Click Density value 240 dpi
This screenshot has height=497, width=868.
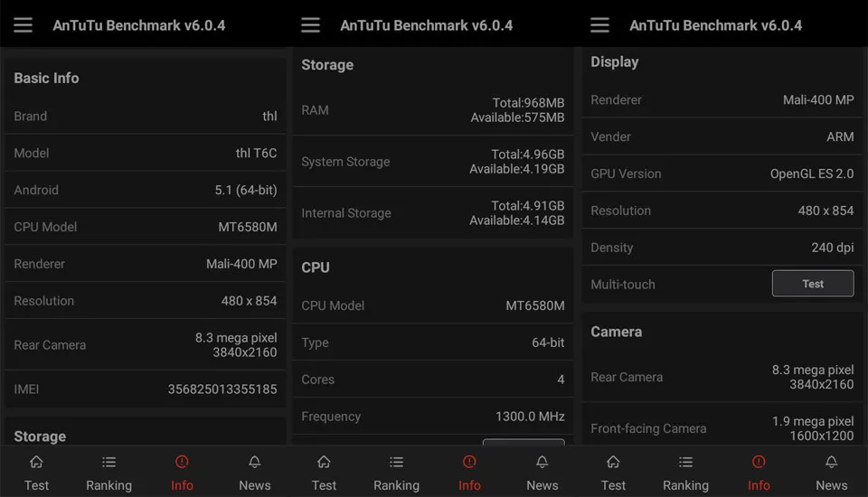pyautogui.click(x=833, y=248)
